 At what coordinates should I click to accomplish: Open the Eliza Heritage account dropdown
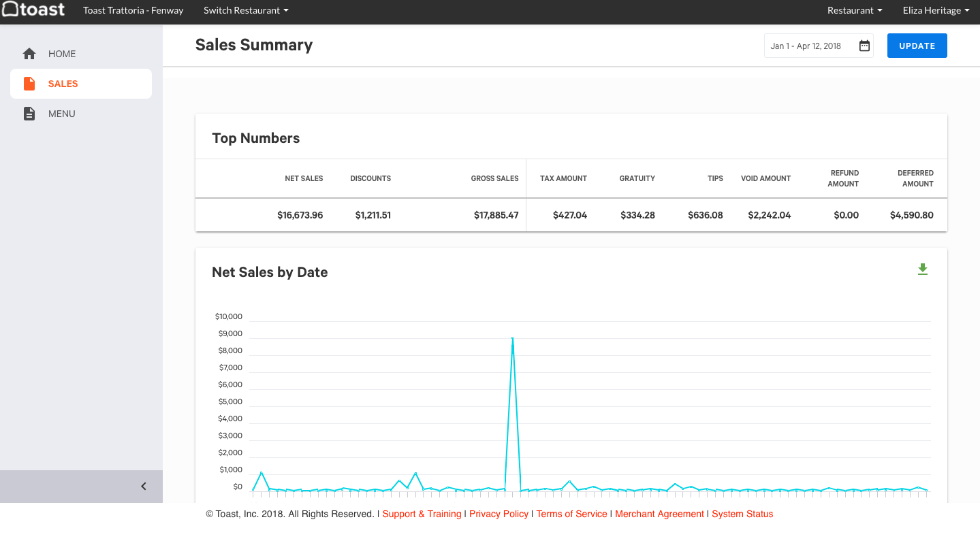(x=936, y=10)
